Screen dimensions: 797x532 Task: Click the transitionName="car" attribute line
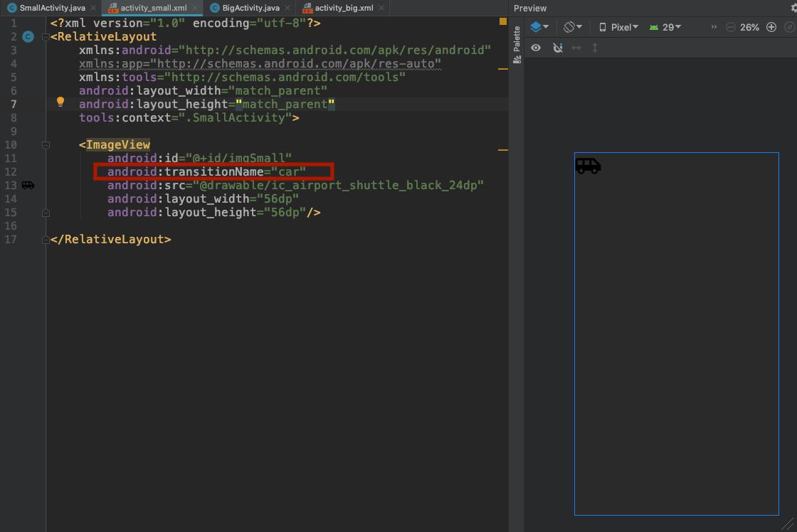click(206, 171)
